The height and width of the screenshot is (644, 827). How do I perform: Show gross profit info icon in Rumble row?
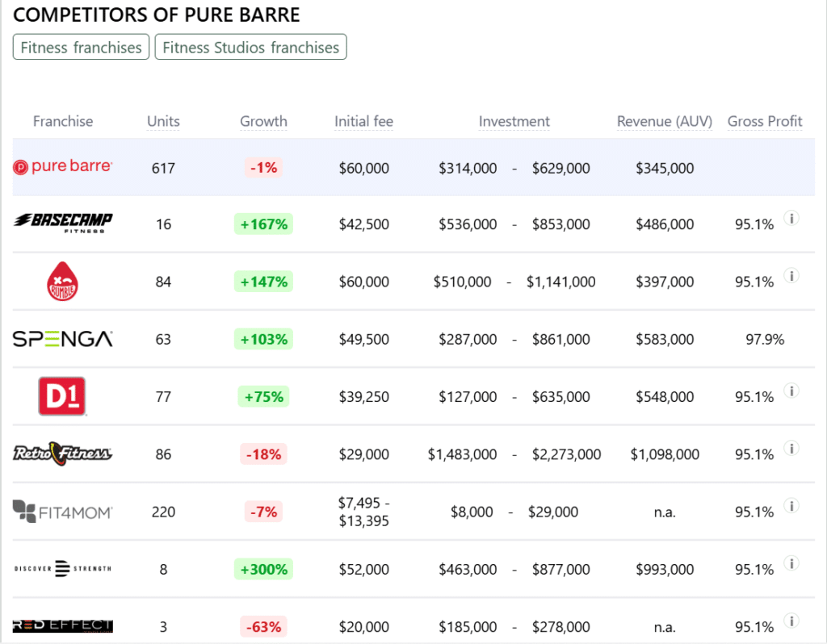tap(791, 275)
